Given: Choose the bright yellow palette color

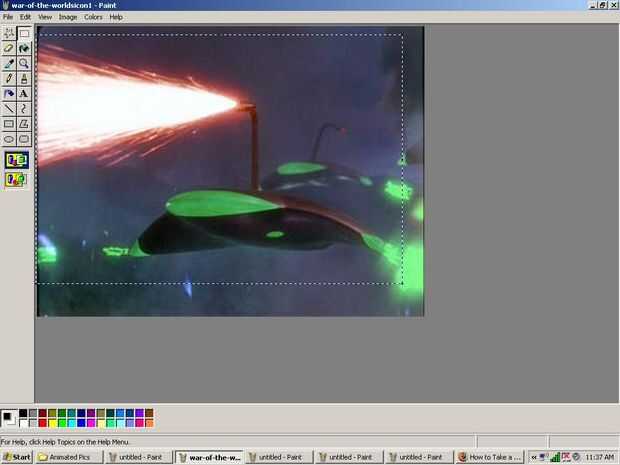Looking at the screenshot, I should pyautogui.click(x=52, y=423).
